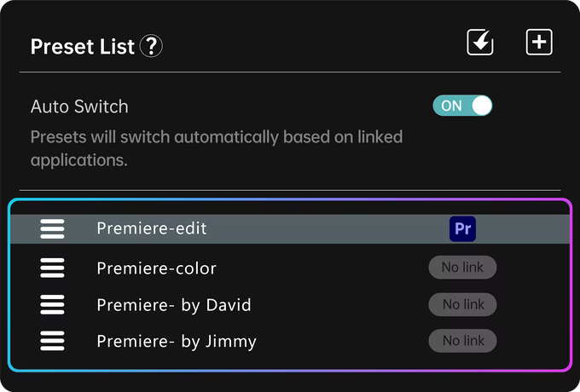Image resolution: width=580 pixels, height=392 pixels.
Task: Click No link badge for Premiere- by David
Action: tap(462, 304)
